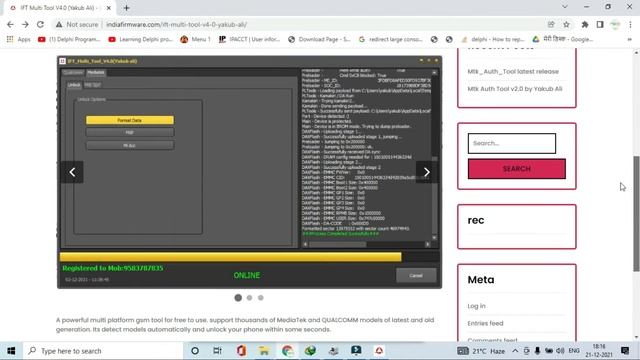Open Task View on the taskbar
Viewport: 640px width, 360px height.
tap(218, 351)
